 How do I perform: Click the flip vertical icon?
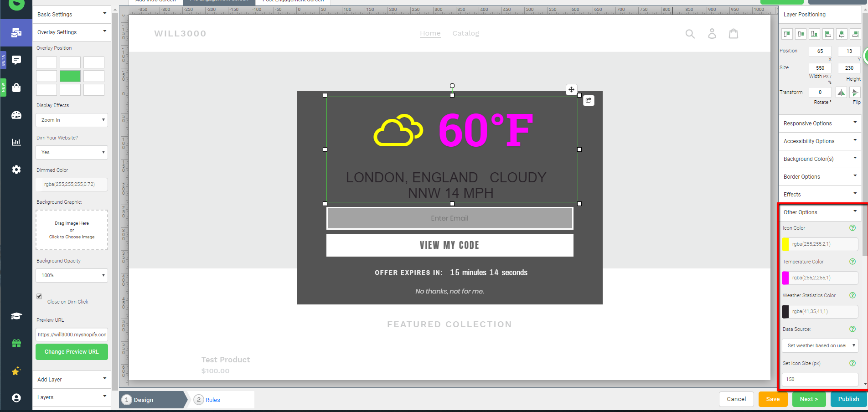click(855, 92)
